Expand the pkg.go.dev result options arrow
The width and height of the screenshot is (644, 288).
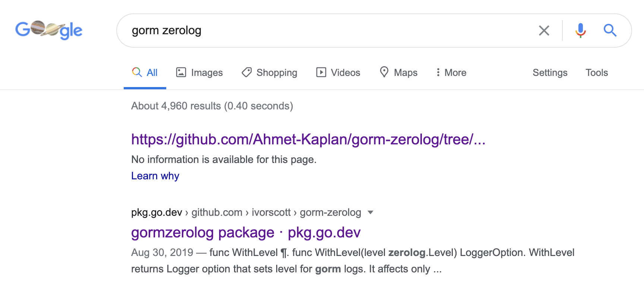370,212
